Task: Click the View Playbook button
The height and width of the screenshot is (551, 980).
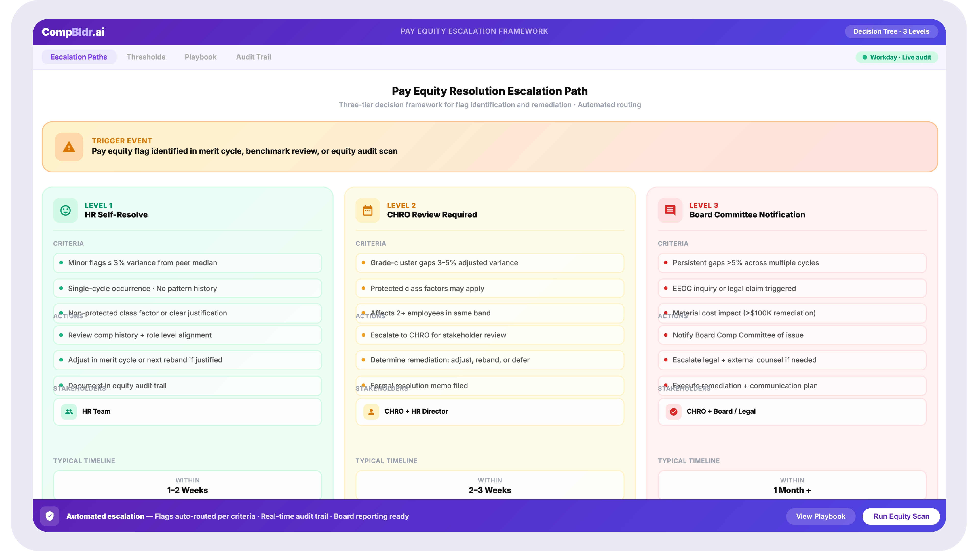Action: 821,516
